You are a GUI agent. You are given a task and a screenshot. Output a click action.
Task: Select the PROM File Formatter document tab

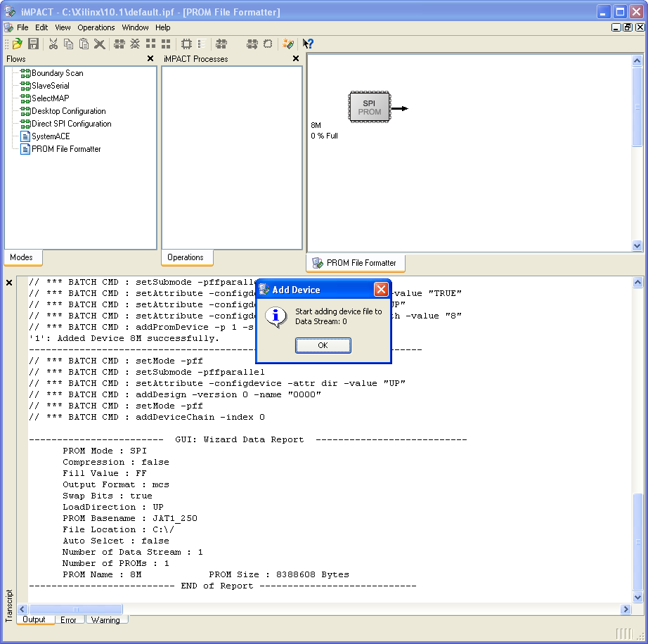[x=356, y=263]
